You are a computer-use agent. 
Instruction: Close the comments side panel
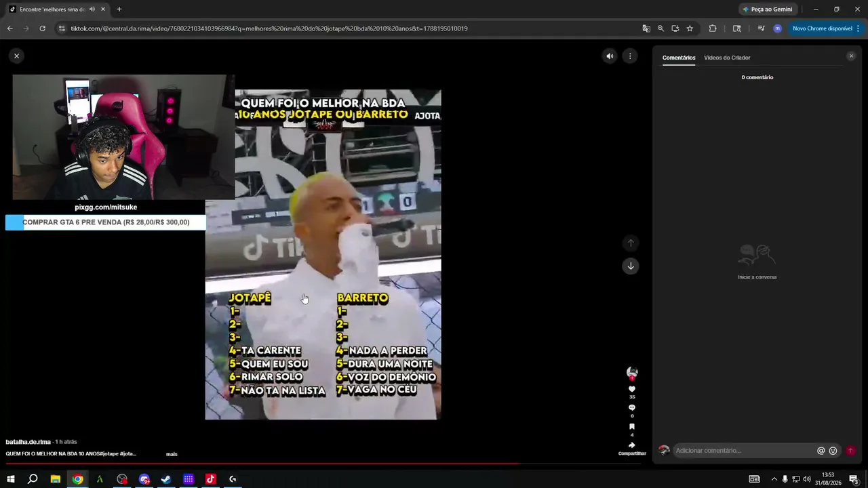(851, 56)
